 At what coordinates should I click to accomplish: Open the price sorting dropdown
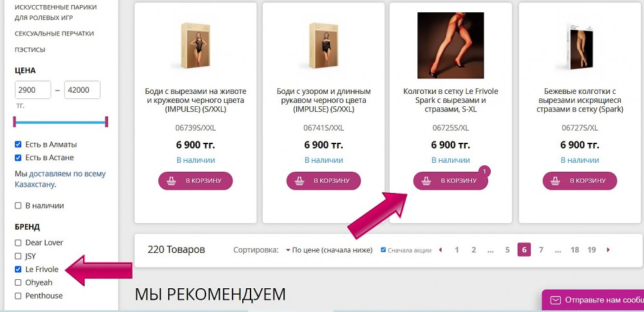click(329, 250)
